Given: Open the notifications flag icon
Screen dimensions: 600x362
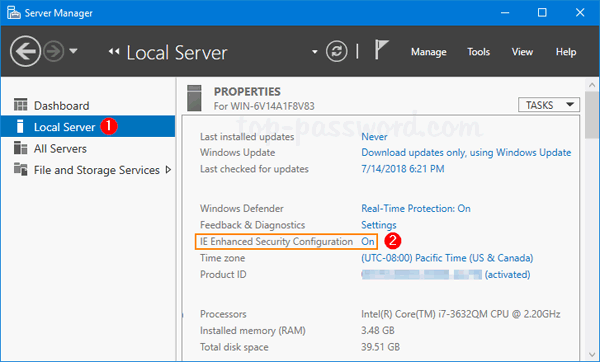Looking at the screenshot, I should coord(381,50).
